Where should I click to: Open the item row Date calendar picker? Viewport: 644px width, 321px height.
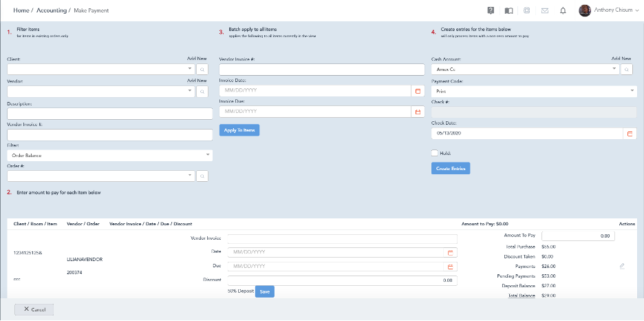click(450, 253)
